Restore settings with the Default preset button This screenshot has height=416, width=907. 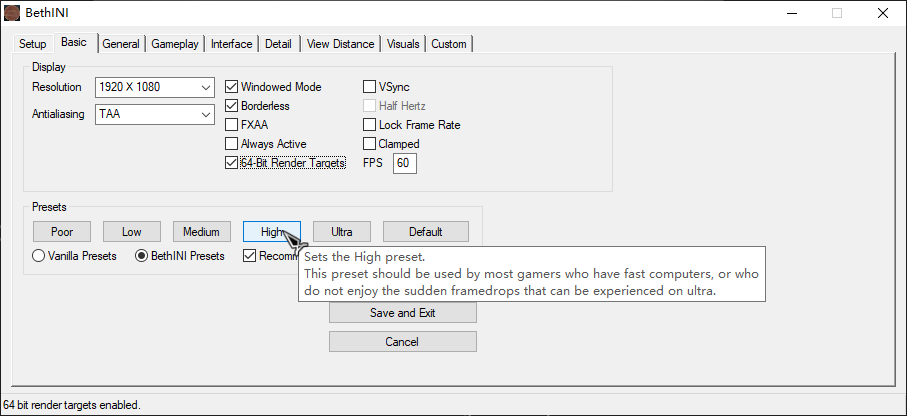[x=425, y=232]
